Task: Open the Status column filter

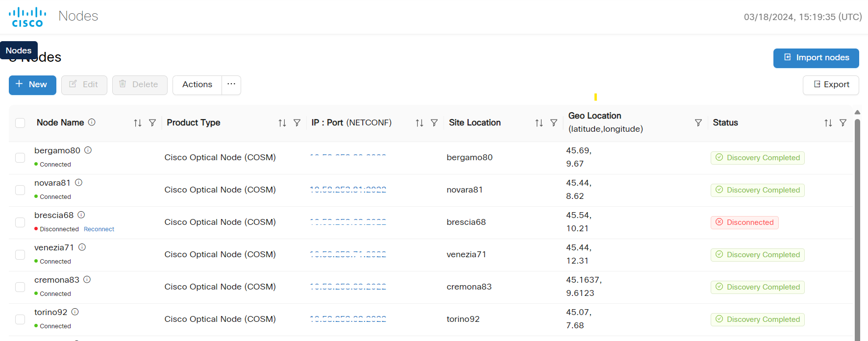Action: [x=843, y=123]
